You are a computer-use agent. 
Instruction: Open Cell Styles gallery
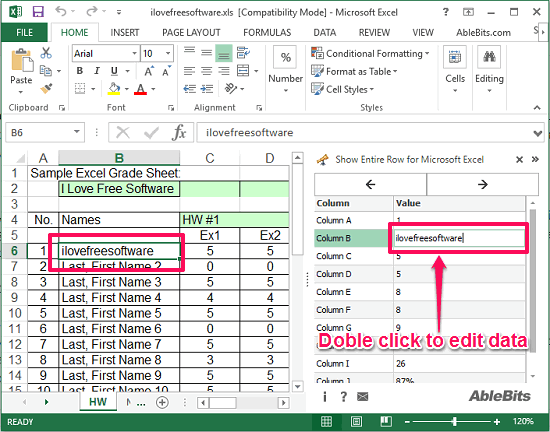point(342,89)
